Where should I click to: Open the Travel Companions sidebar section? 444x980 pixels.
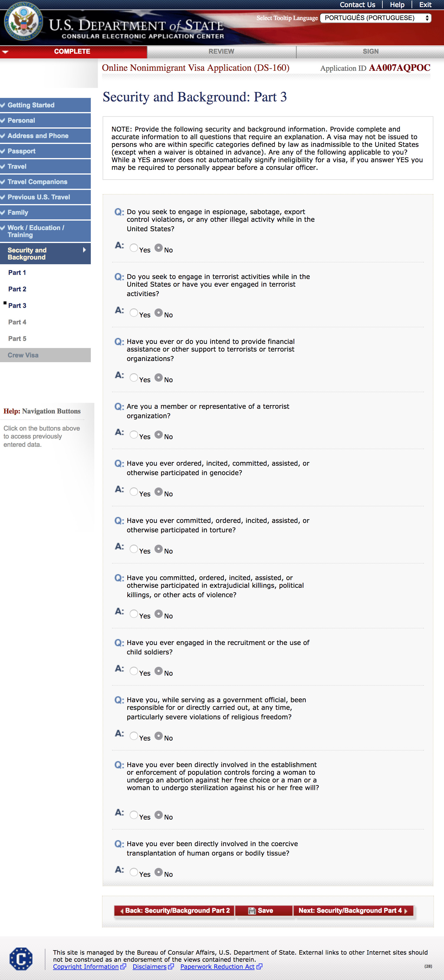tap(37, 182)
